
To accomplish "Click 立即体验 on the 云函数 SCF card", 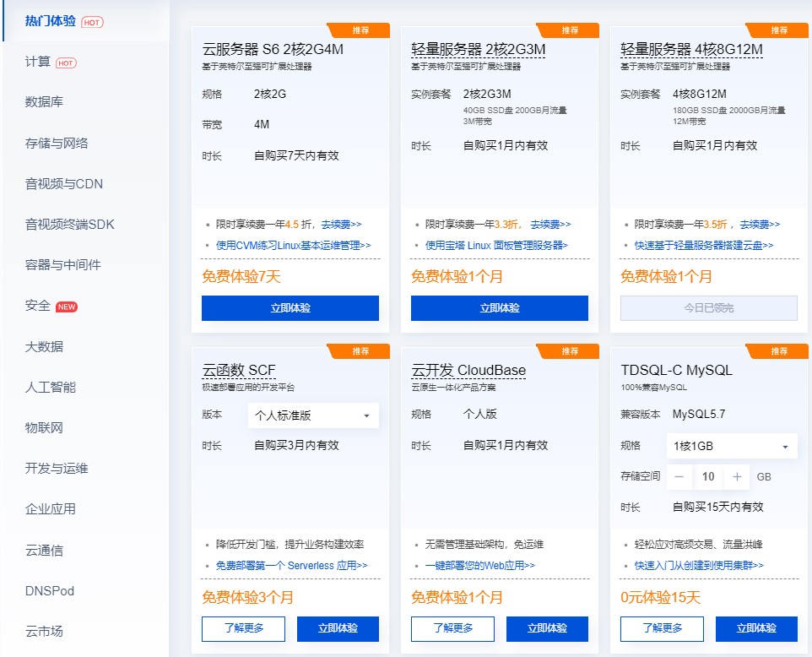I will (338, 628).
